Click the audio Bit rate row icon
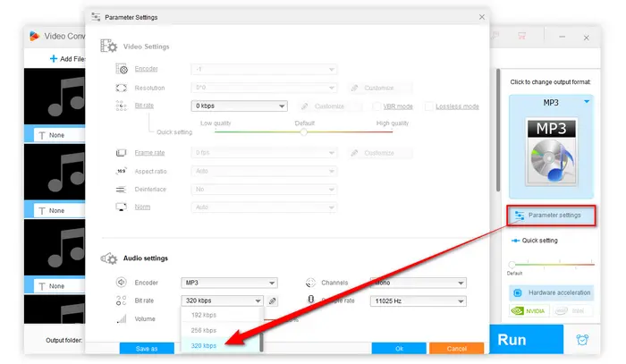 [121, 301]
